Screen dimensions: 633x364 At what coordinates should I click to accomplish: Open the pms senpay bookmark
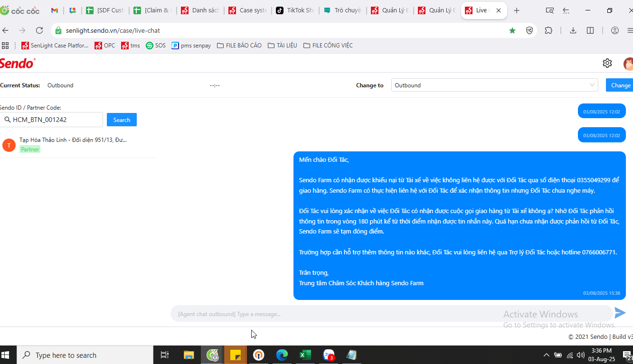(191, 46)
